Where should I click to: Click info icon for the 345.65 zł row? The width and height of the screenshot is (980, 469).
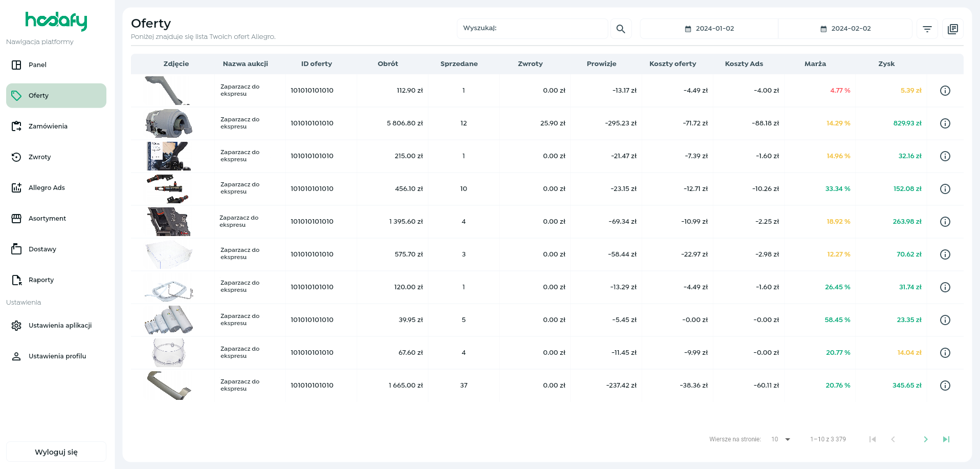(x=945, y=386)
